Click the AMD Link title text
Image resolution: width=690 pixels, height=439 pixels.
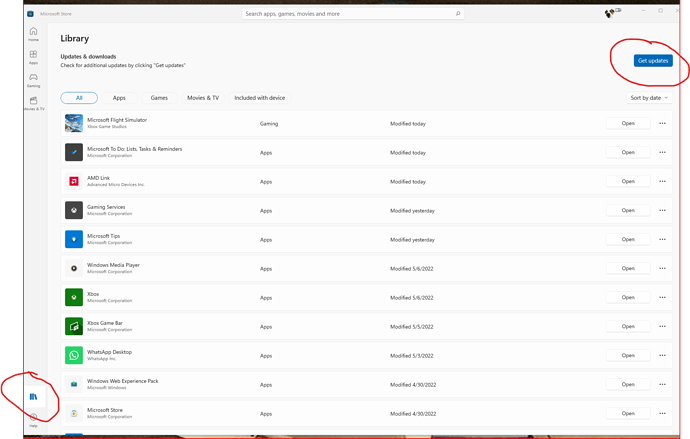pyautogui.click(x=99, y=178)
